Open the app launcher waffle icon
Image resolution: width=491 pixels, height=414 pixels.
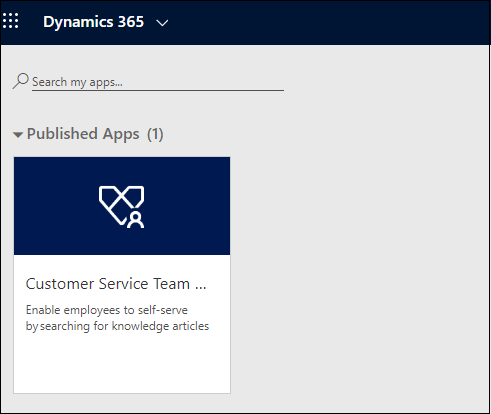pyautogui.click(x=10, y=21)
